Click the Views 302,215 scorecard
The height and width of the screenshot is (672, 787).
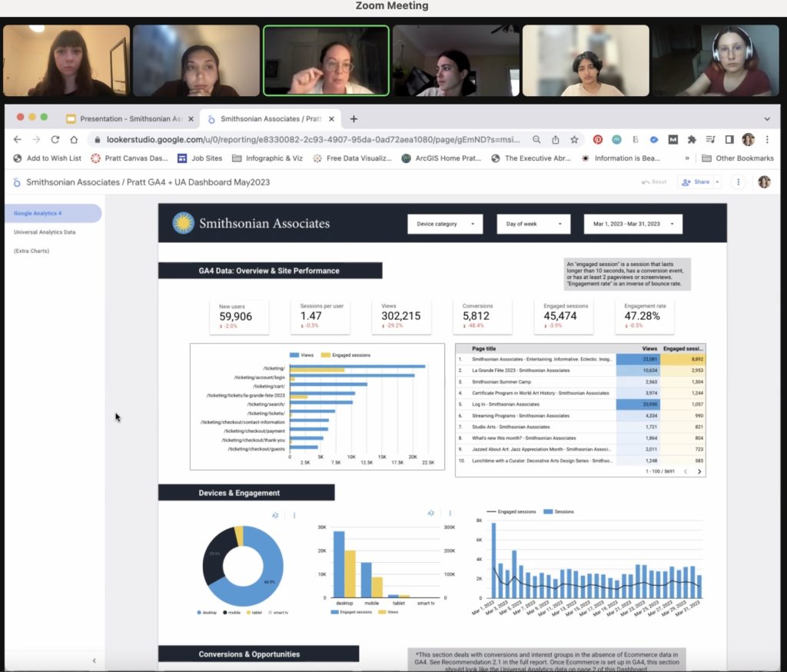coord(401,316)
